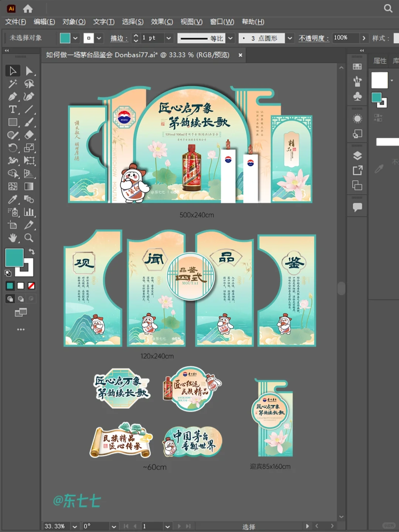Screen dimensions: 399x532
Task: Select the Width/Warp tool
Action: click(x=13, y=161)
